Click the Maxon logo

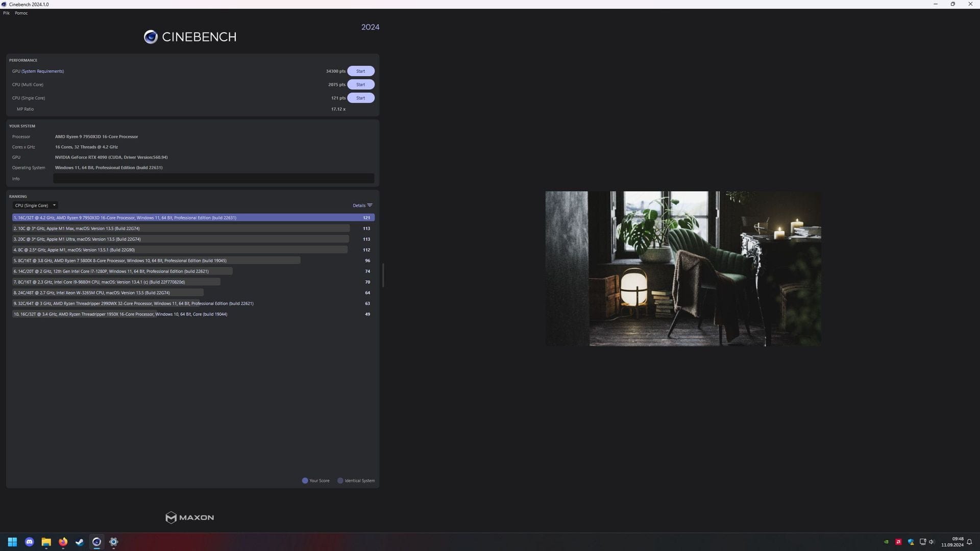pyautogui.click(x=190, y=517)
